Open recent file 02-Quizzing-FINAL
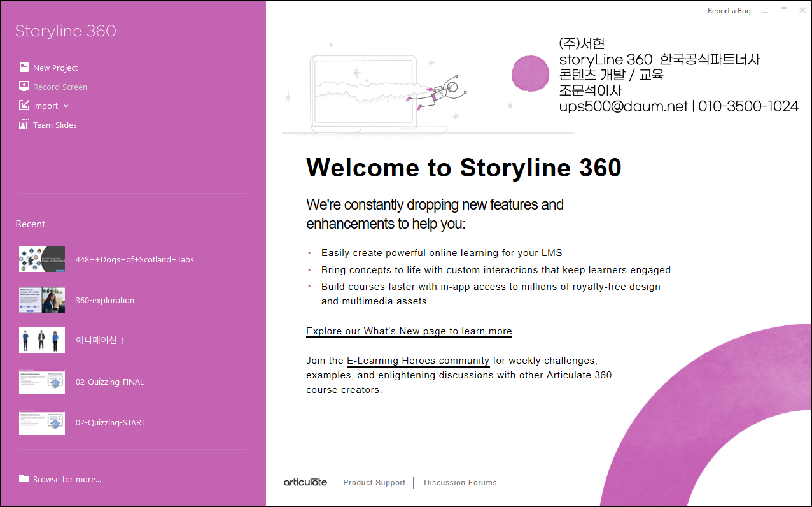Screen dimensions: 812x507 109,382
